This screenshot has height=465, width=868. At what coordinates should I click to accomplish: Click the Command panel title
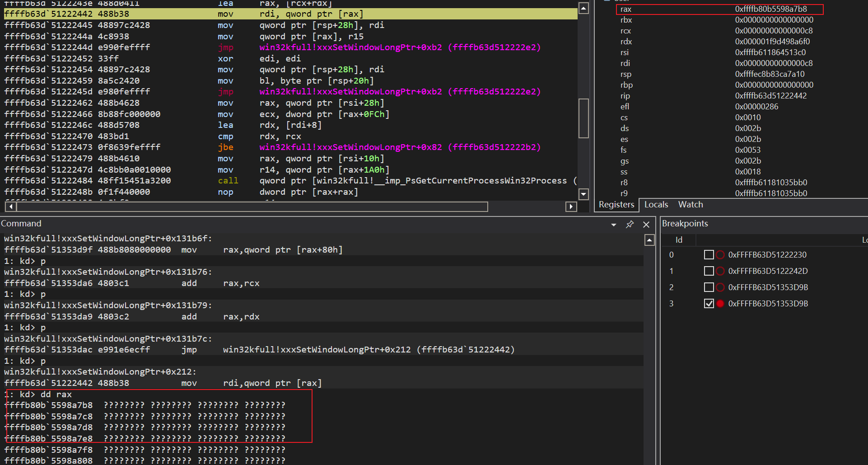[21, 224]
